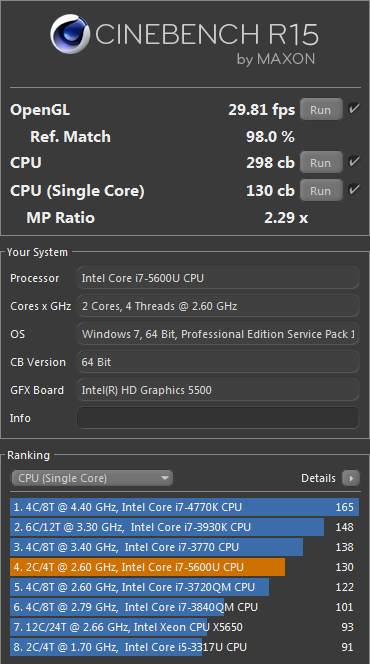Open the CPU (Single Core) ranking dropdown

[x=92, y=478]
